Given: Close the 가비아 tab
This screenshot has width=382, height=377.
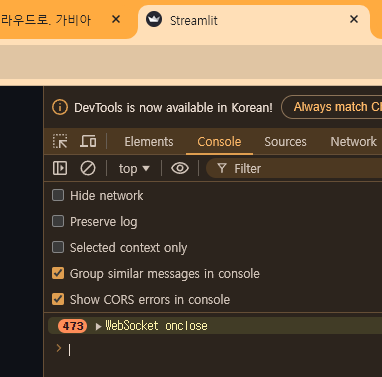Looking at the screenshot, I should [x=116, y=19].
